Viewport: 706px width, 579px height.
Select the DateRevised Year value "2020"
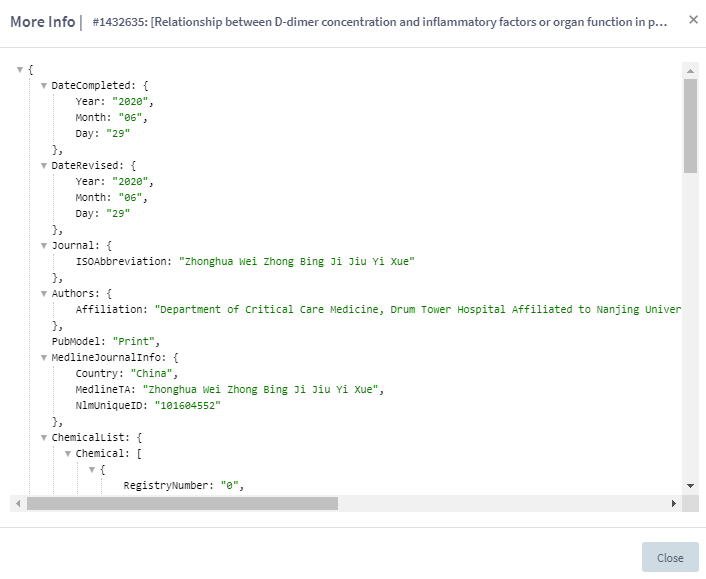(130, 181)
